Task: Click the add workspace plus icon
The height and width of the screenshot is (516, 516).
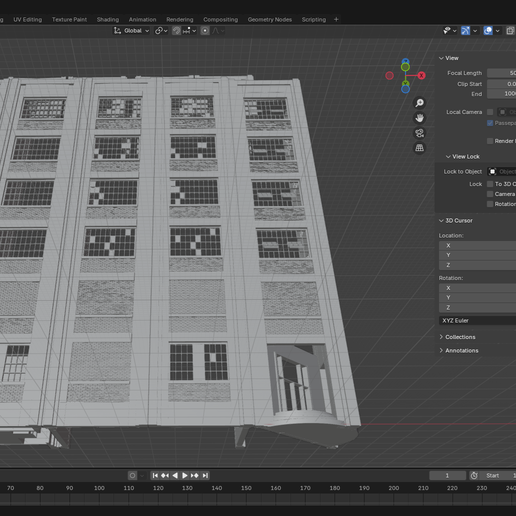Action: coord(336,19)
